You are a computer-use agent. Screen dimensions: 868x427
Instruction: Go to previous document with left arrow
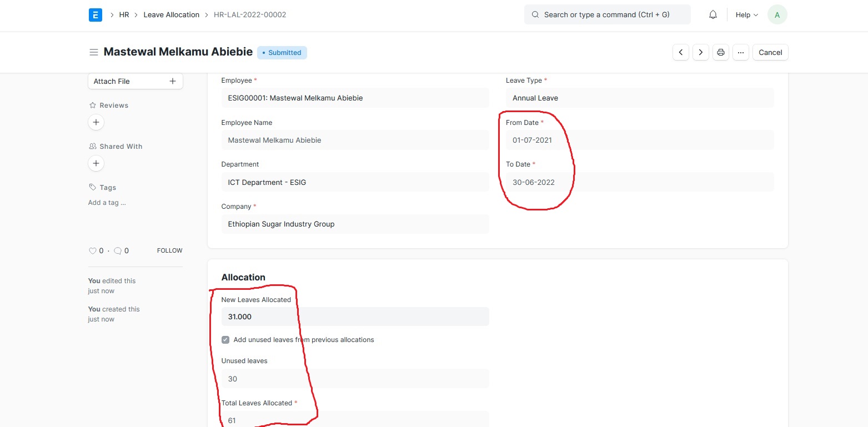click(680, 52)
